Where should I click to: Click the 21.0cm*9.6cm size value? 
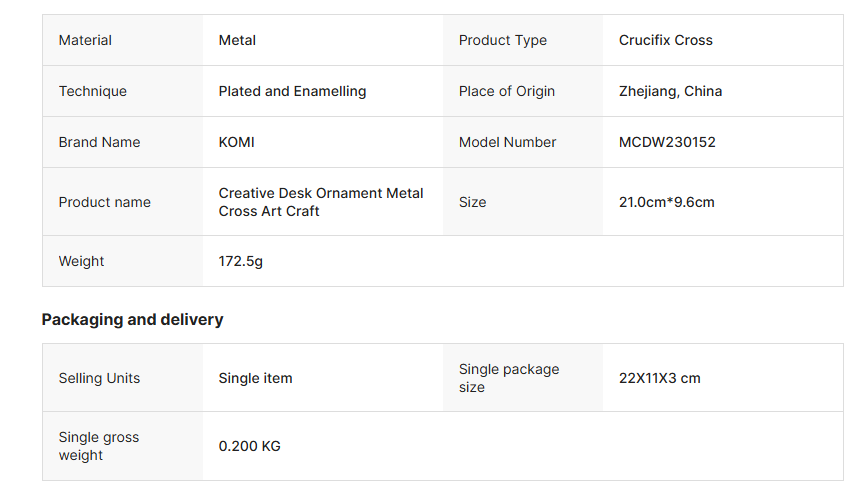(x=666, y=202)
